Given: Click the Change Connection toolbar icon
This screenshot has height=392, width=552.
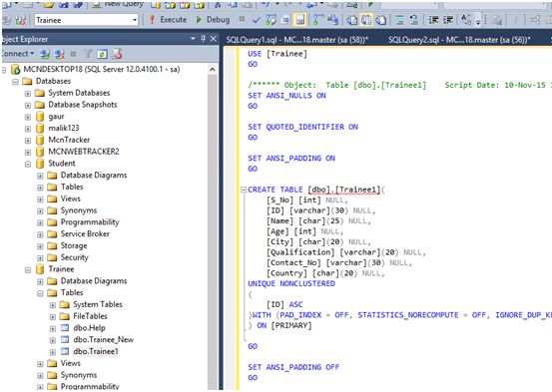Looking at the screenshot, I should 21,20.
